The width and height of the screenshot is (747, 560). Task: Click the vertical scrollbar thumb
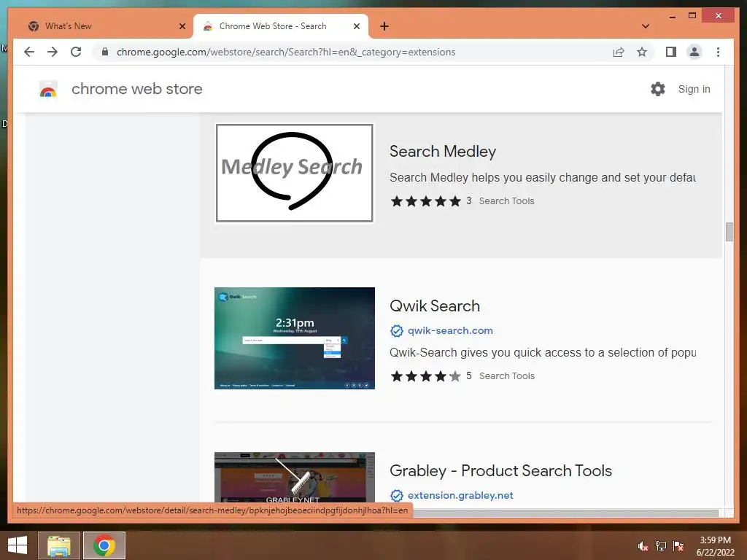tap(729, 232)
